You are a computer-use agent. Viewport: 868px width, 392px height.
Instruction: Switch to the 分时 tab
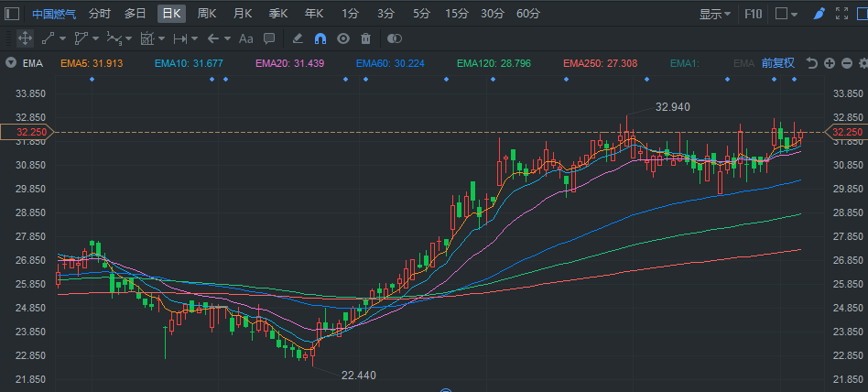pos(100,14)
